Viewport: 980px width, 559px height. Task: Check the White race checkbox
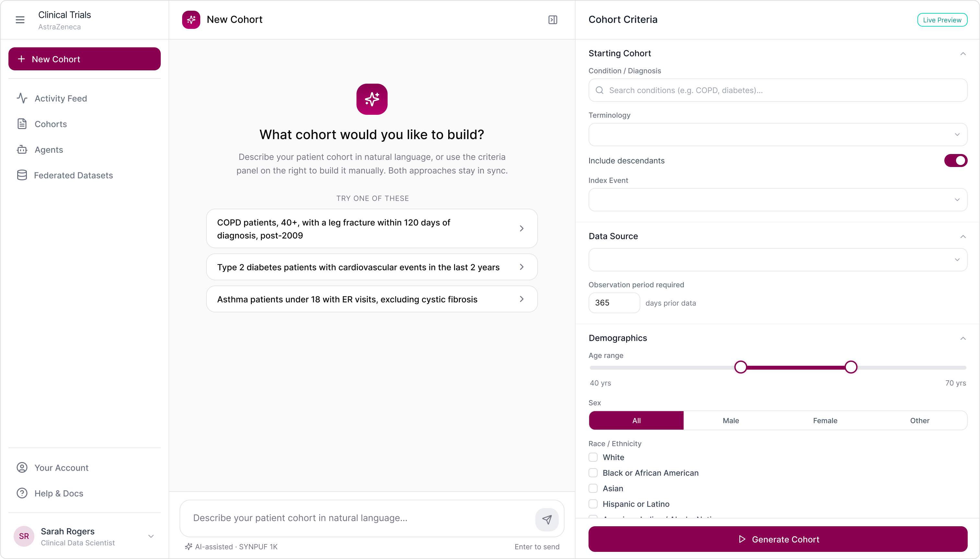593,457
